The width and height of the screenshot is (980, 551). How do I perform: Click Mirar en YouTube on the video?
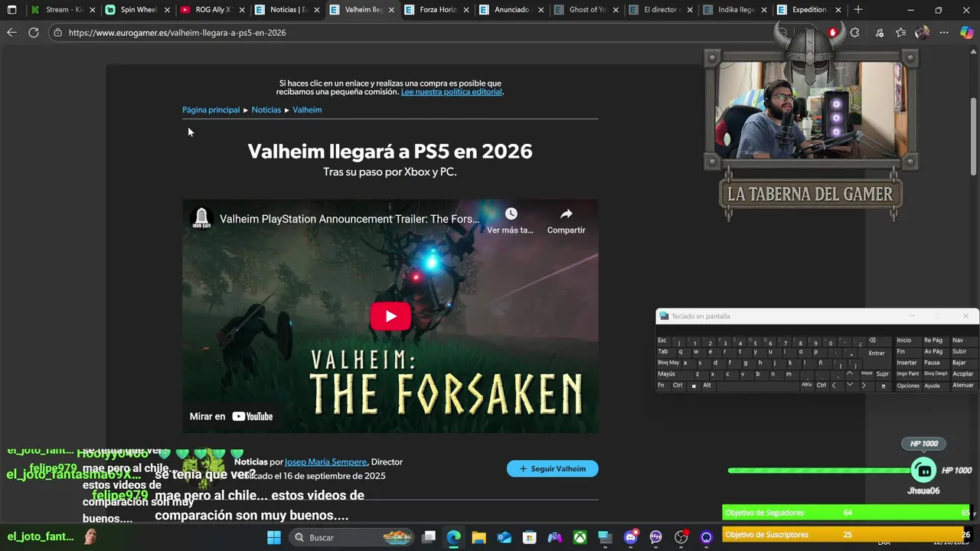[231, 416]
